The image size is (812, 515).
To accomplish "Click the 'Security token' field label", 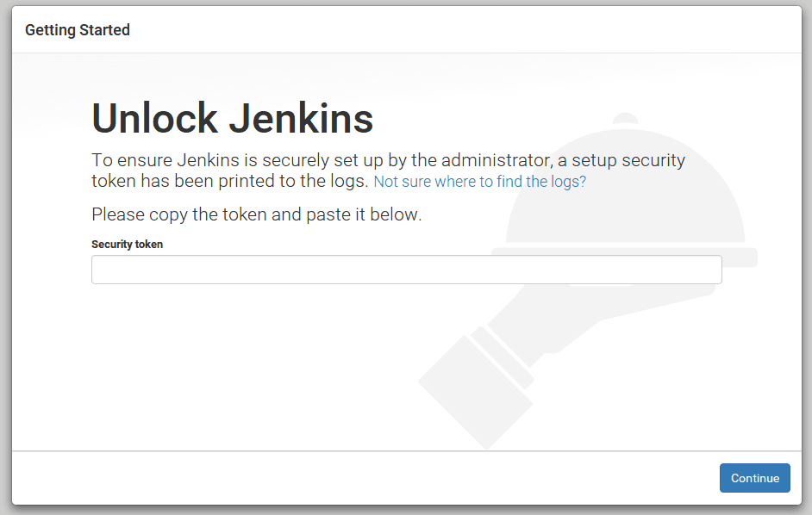I will tap(127, 244).
